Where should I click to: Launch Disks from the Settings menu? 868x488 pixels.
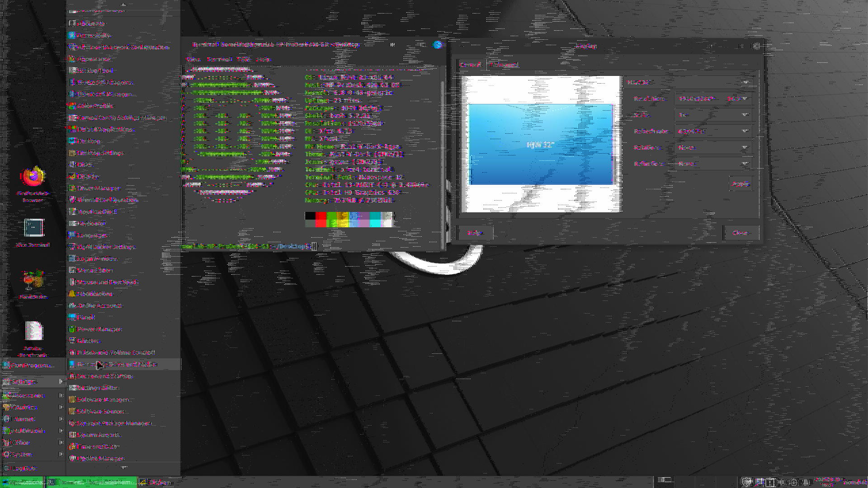point(123,164)
